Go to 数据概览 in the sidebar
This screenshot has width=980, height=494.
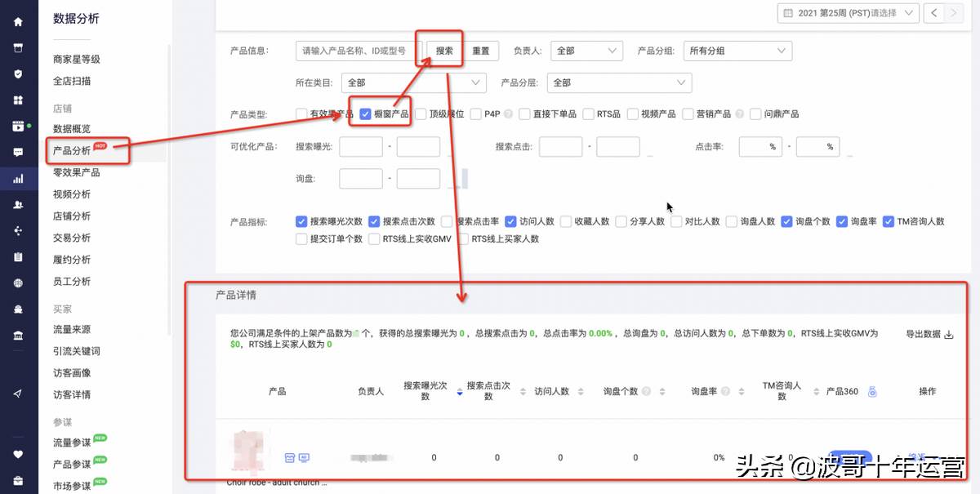[x=72, y=129]
